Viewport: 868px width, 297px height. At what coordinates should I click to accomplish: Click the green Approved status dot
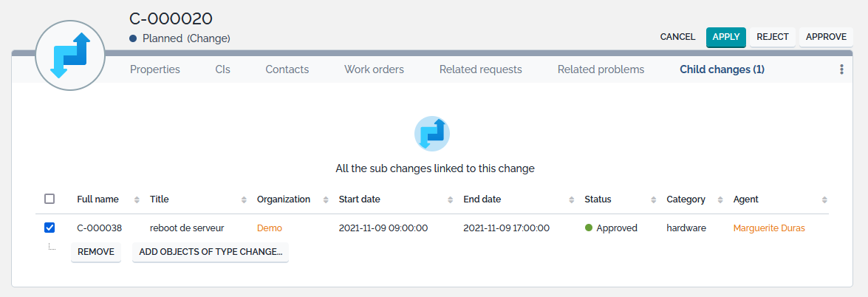point(589,228)
